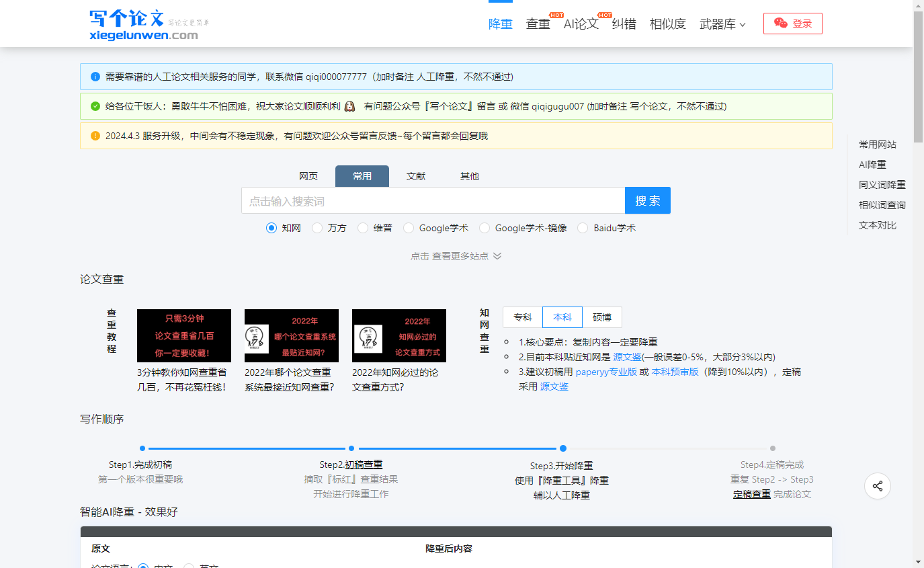This screenshot has width=924, height=568.
Task: Open the 本科预审版 link
Action: [675, 372]
